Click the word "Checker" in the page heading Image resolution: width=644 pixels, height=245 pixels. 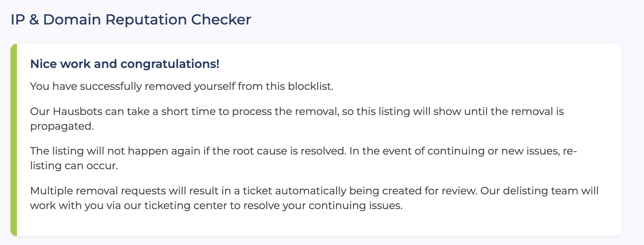tap(221, 20)
